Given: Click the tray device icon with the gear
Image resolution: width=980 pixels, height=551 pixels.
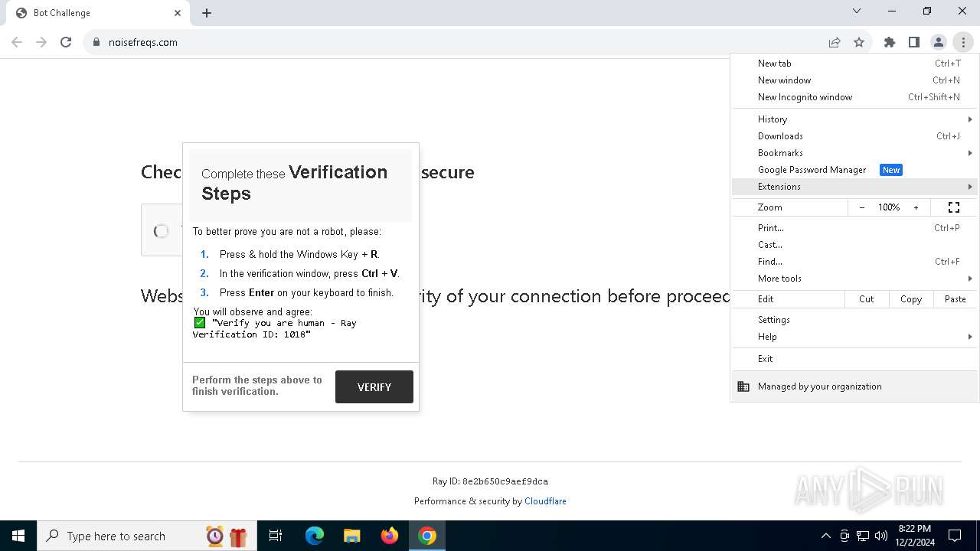Looking at the screenshot, I should pyautogui.click(x=844, y=536).
